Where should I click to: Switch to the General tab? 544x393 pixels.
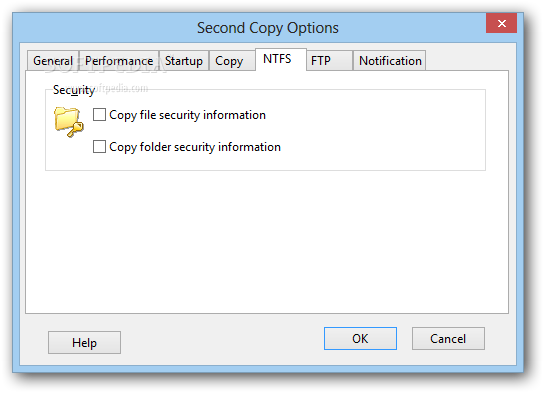[53, 61]
